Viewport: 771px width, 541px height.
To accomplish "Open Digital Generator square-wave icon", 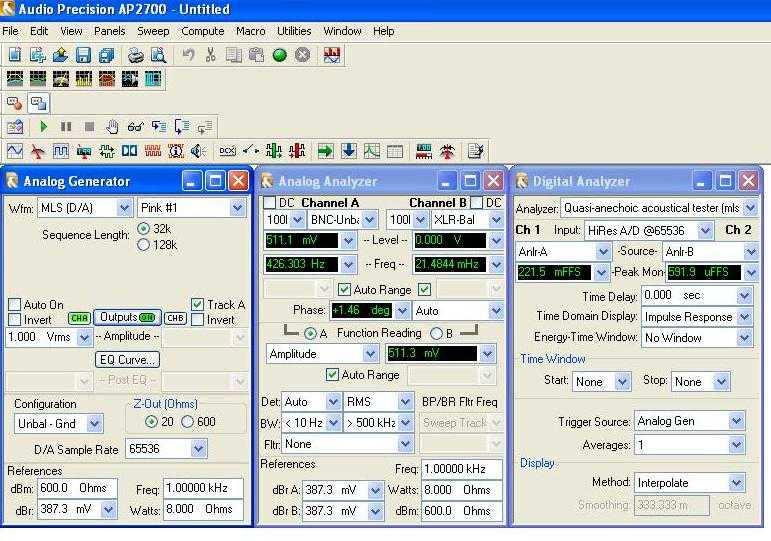I will [60, 151].
